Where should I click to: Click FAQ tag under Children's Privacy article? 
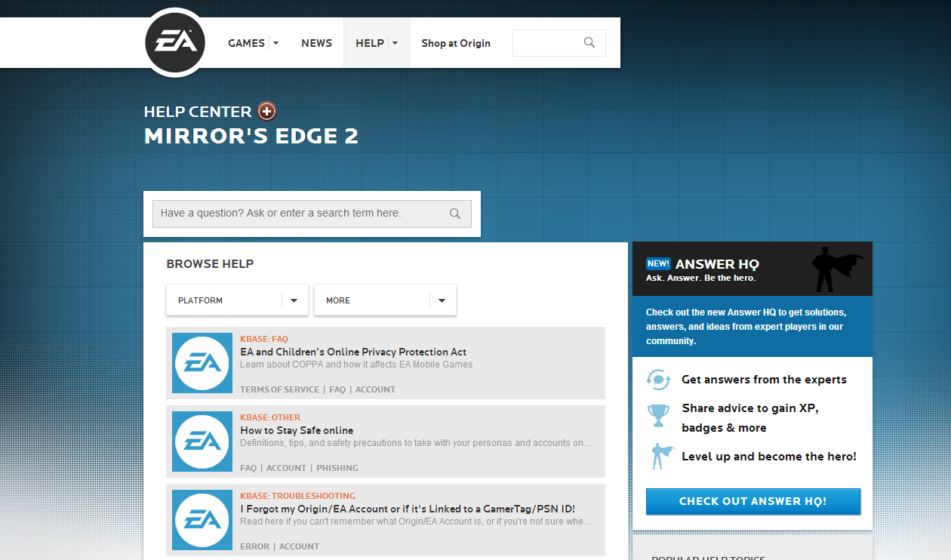pos(337,389)
